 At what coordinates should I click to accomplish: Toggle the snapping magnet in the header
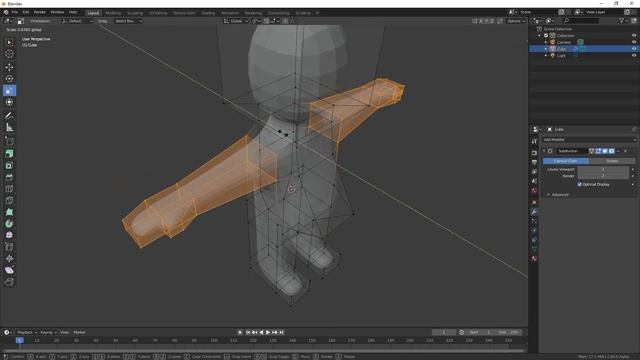click(x=266, y=21)
